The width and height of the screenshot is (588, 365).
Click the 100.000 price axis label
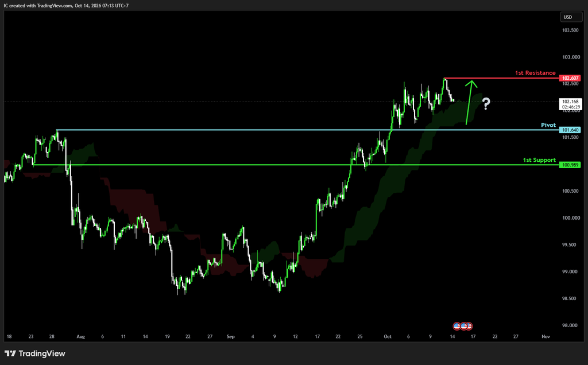click(570, 218)
